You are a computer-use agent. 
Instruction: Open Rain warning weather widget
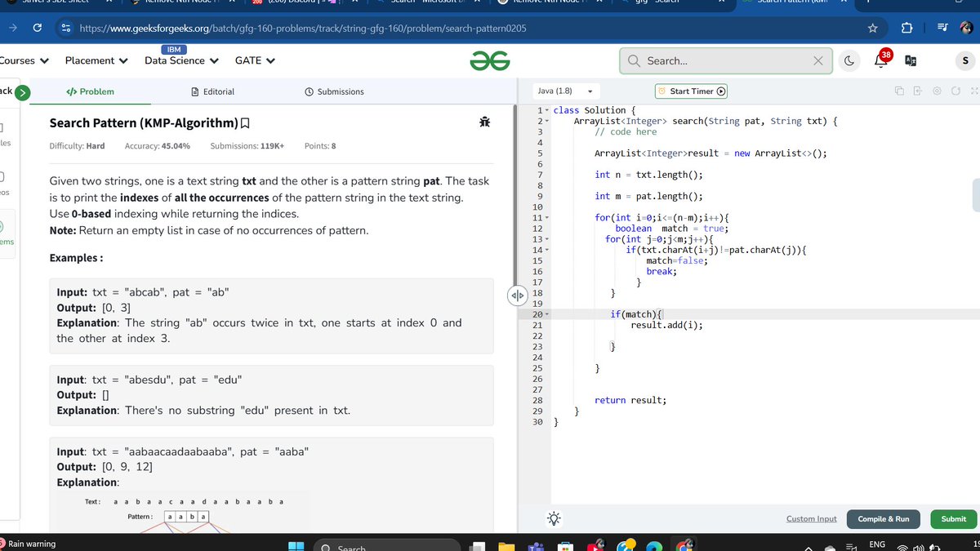coord(29,544)
